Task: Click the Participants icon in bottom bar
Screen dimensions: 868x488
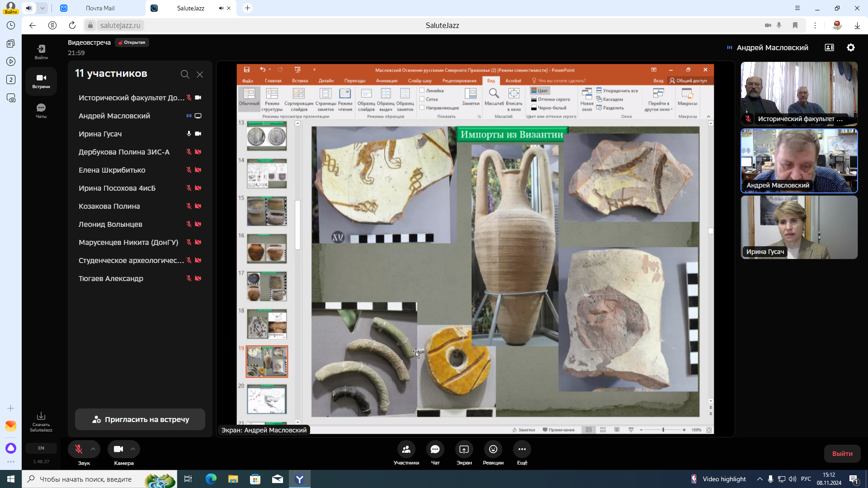Action: click(406, 449)
